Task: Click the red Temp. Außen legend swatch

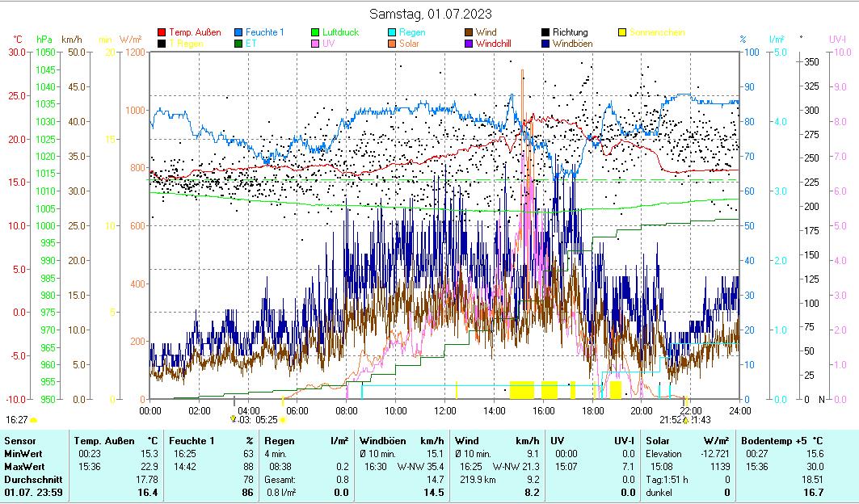Action: point(162,33)
